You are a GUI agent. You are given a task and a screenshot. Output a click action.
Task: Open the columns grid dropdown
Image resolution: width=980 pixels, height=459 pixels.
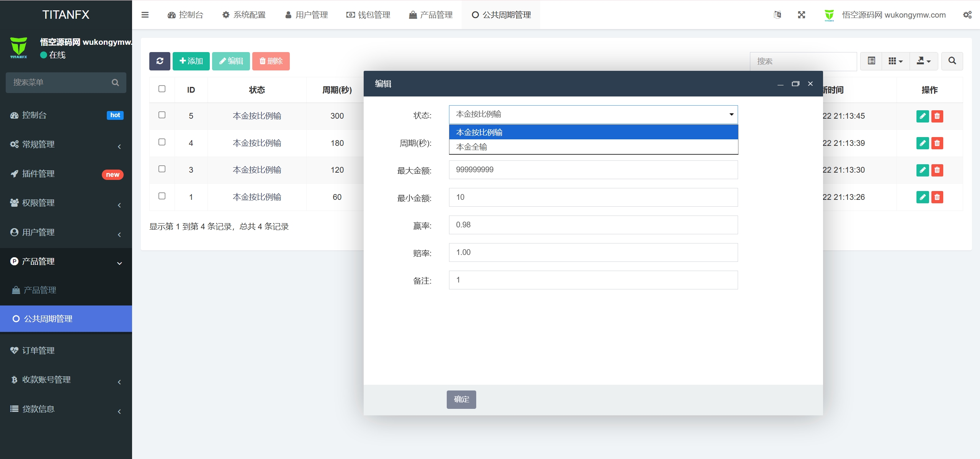click(x=895, y=61)
